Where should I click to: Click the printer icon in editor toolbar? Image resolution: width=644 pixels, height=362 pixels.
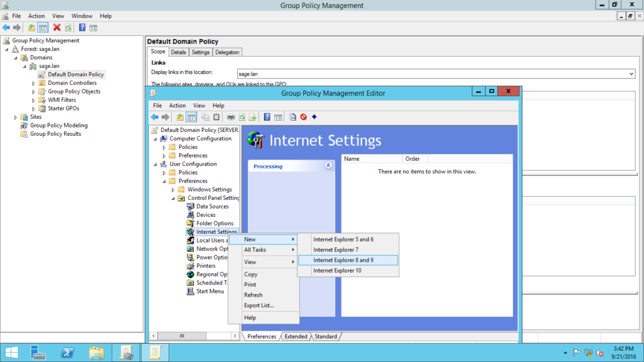pyautogui.click(x=231, y=117)
